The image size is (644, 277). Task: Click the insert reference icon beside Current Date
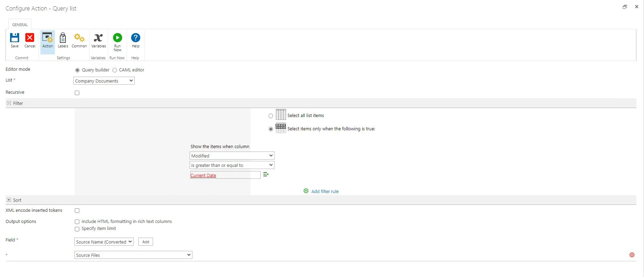click(x=266, y=175)
